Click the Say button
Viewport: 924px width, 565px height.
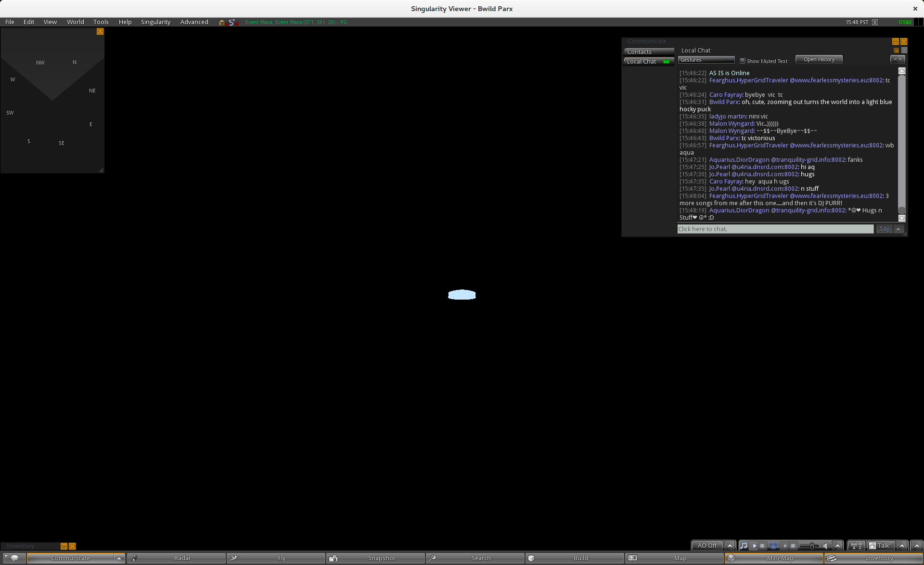coord(884,229)
